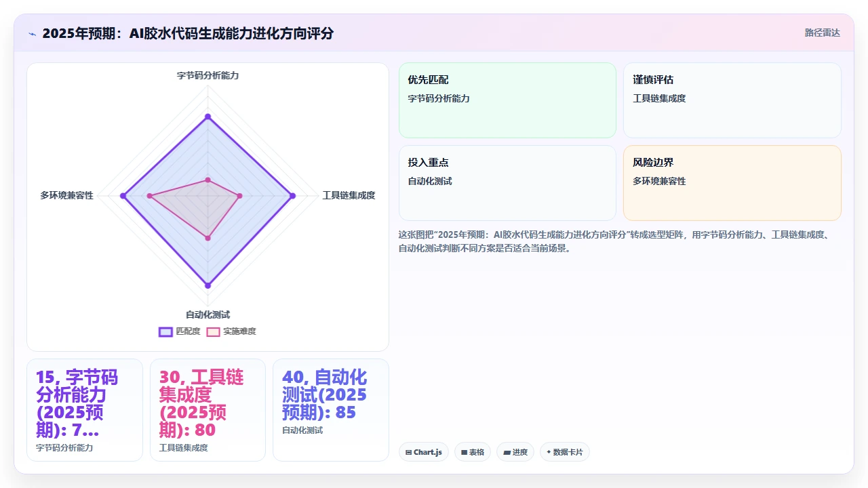Viewport: 868px width, 488px height.
Task: Open the 风险边界 card
Action: point(732,183)
